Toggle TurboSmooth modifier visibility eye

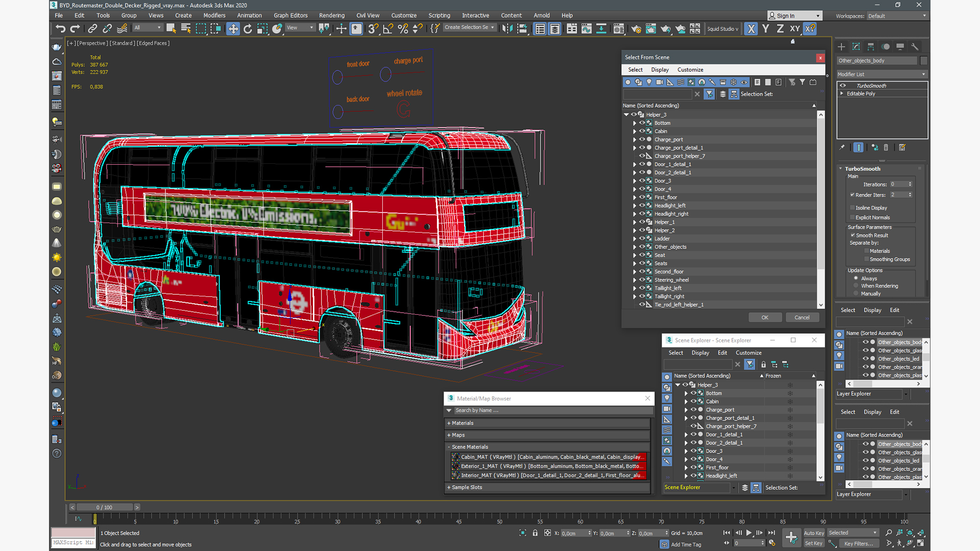(843, 86)
